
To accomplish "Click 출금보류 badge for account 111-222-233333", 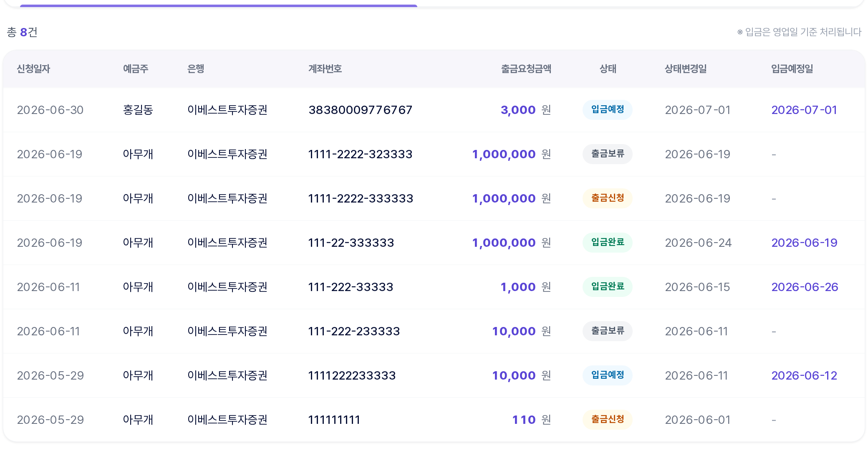I will point(607,331).
